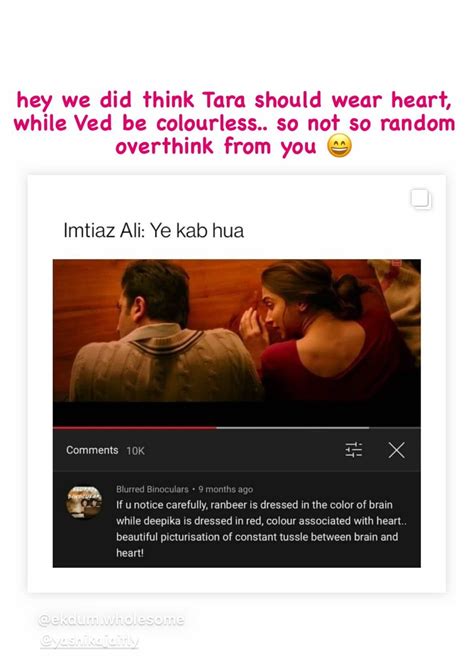Seek on the red video progress bar
The height and width of the screenshot is (664, 474).
[x=135, y=428]
